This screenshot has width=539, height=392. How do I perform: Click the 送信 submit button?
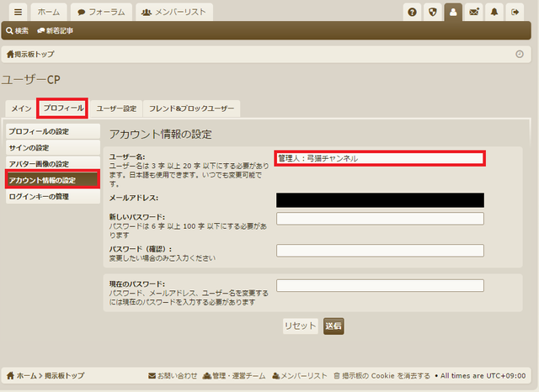tap(334, 326)
